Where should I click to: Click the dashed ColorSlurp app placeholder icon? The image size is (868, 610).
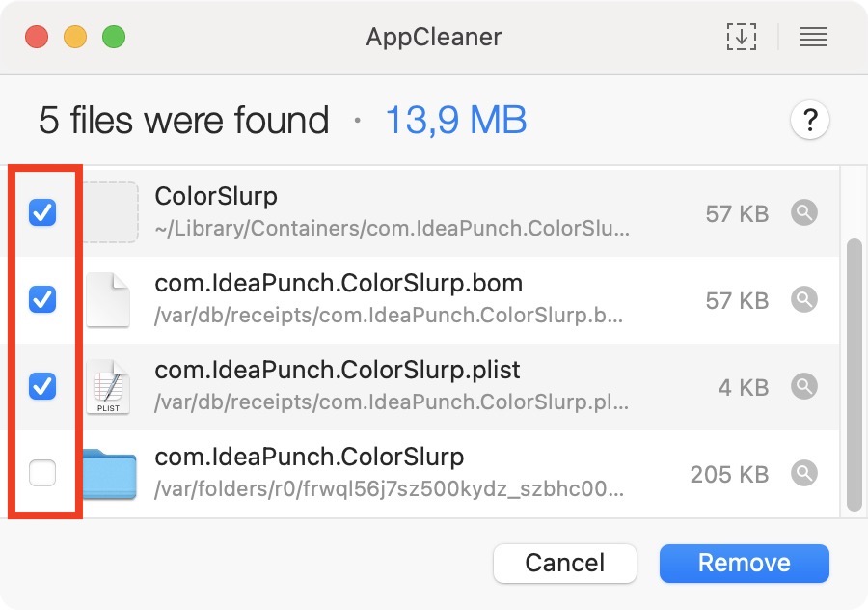(x=109, y=212)
